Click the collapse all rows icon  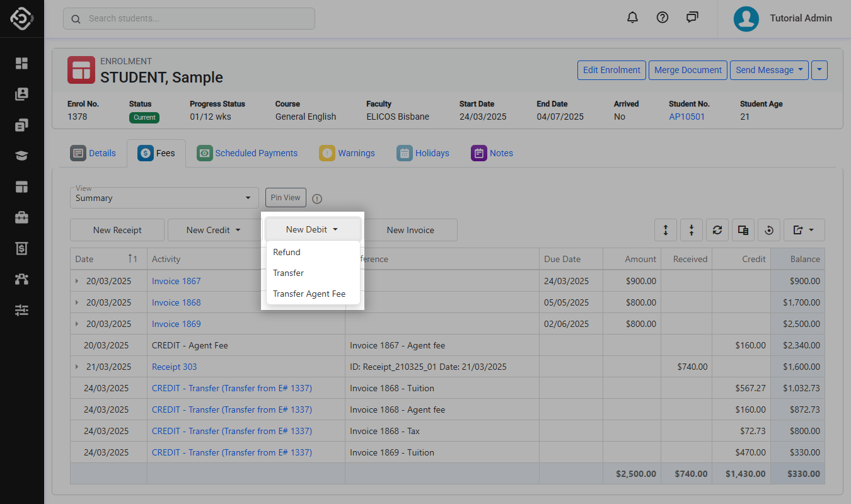692,230
